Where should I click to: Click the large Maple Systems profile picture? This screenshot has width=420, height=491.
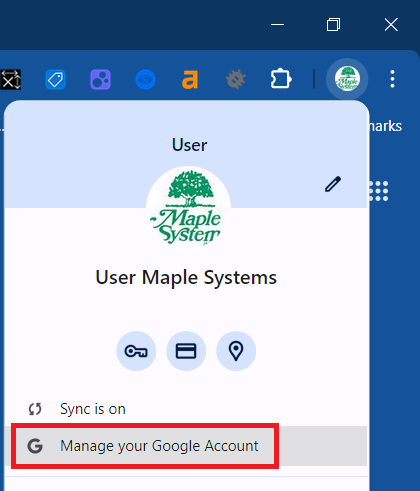point(189,208)
